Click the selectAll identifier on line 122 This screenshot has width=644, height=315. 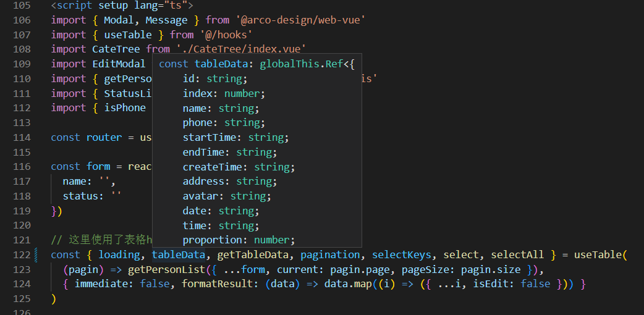click(517, 255)
